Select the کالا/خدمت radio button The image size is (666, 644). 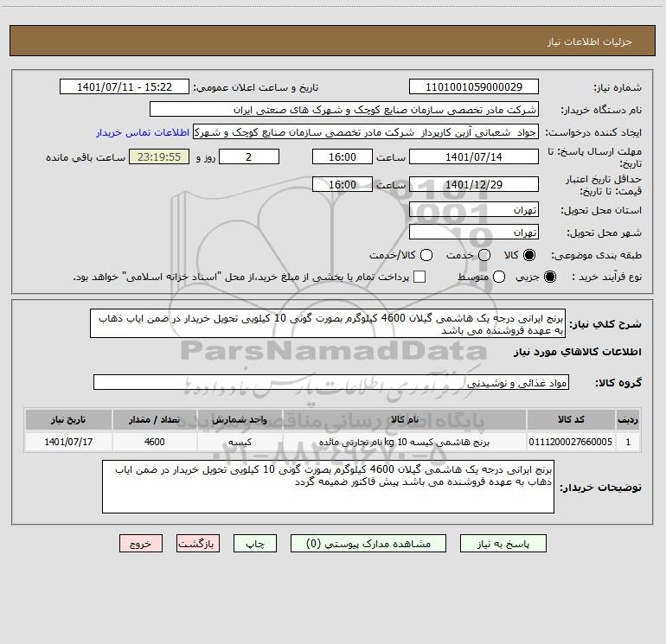pos(426,255)
